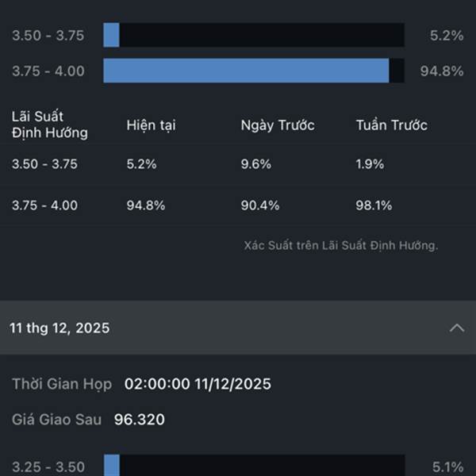Click the 3.50 - 3.75 probability bar
This screenshot has height=476, width=476.
[254, 35]
